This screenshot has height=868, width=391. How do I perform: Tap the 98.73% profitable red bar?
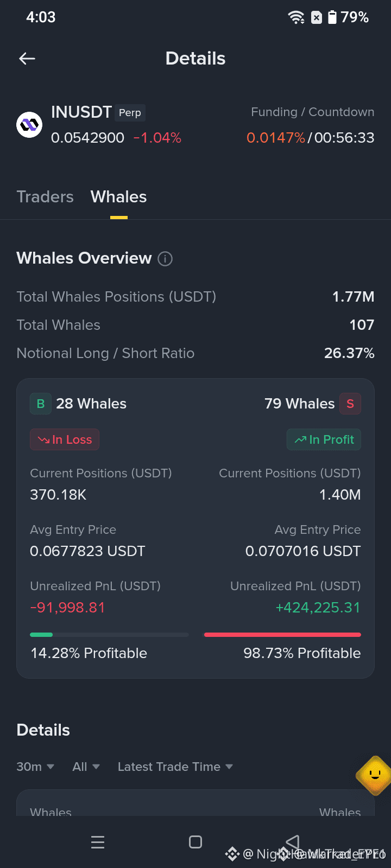282,635
